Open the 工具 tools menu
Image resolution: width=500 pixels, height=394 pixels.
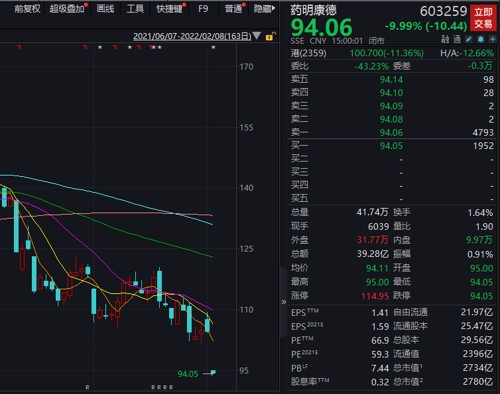(135, 9)
